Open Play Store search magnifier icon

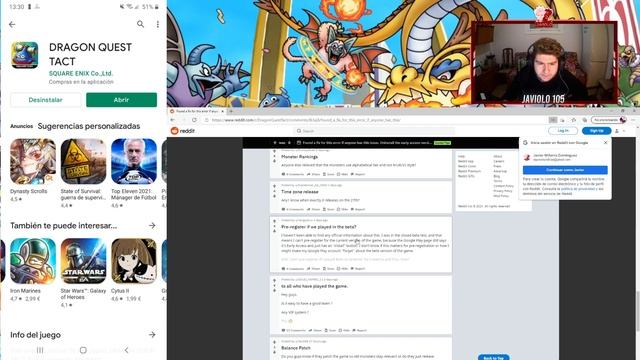(140, 24)
